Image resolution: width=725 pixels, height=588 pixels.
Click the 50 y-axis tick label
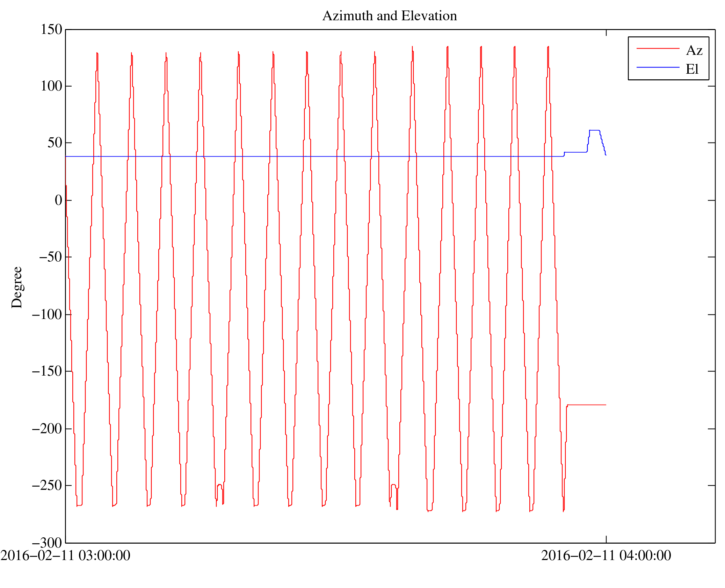[55, 143]
